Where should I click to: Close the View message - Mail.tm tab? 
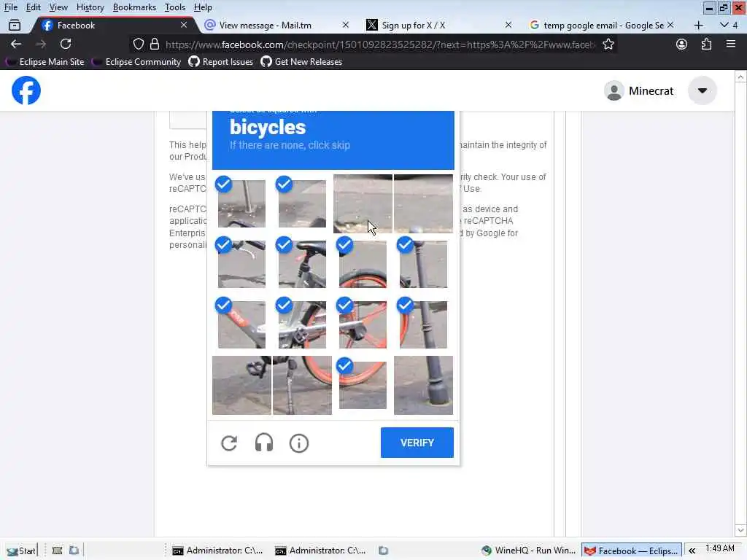tap(346, 25)
